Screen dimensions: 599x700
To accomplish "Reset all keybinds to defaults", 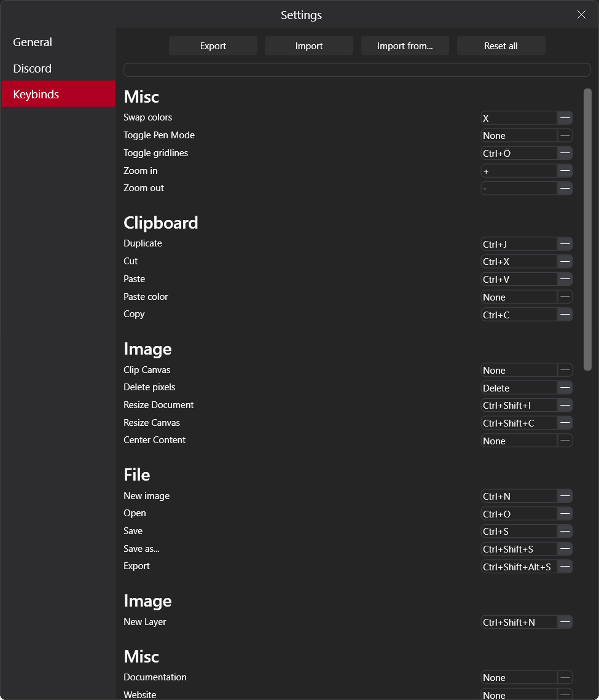I will (x=501, y=45).
